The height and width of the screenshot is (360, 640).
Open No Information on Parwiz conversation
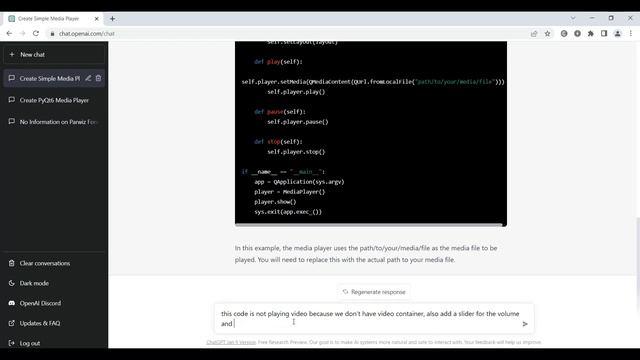tap(54, 122)
